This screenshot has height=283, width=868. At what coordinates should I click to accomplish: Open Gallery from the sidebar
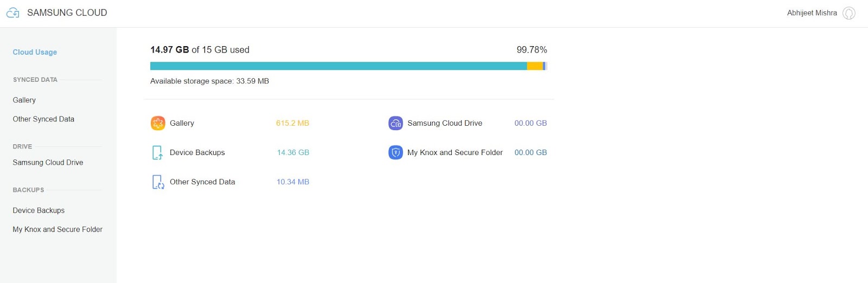tap(24, 100)
